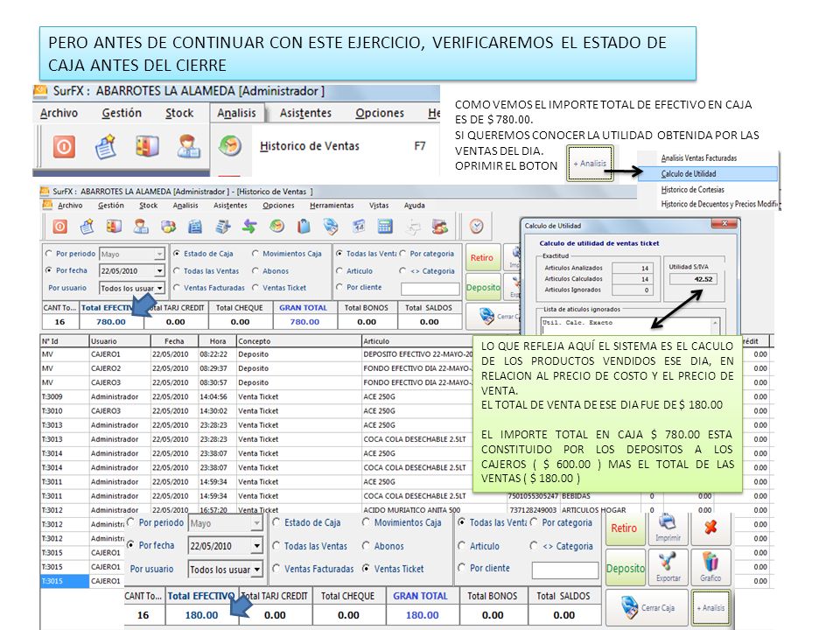Viewport: 840px width, 630px height.
Task: Open the notepad with star toolbar icon in Historico window
Action: [87, 227]
